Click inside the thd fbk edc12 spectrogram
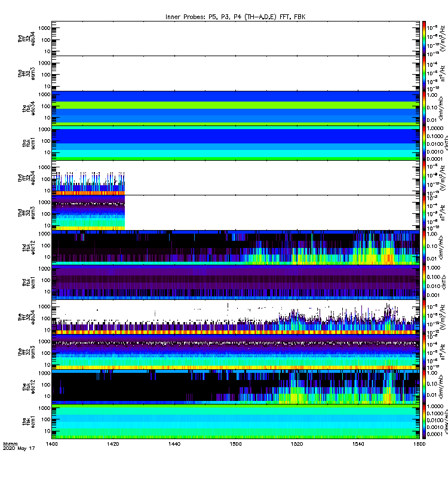 tap(235, 247)
